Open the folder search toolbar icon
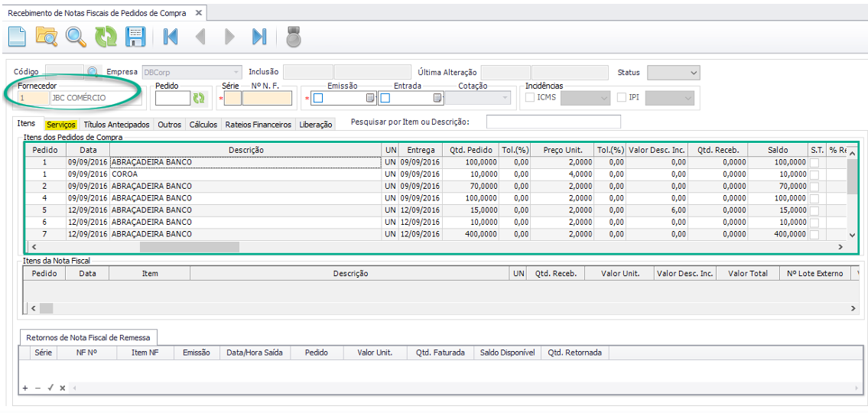Viewport: 868px width, 413px height. pos(47,36)
